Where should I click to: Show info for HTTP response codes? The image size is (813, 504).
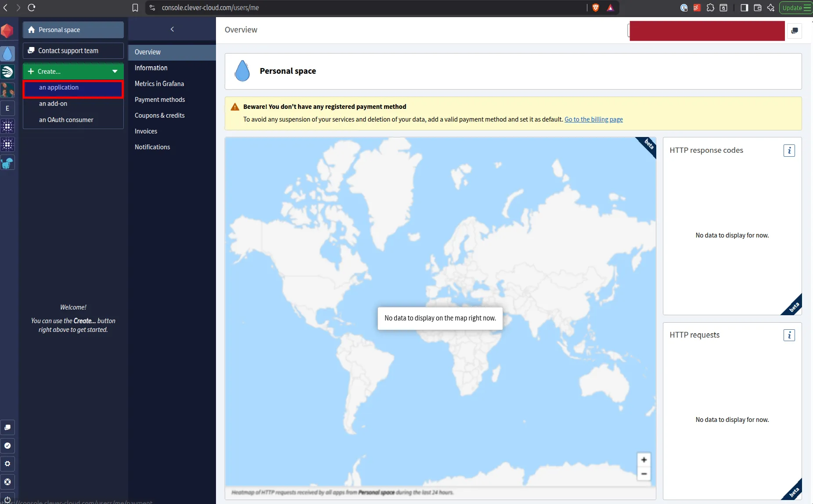click(x=789, y=151)
